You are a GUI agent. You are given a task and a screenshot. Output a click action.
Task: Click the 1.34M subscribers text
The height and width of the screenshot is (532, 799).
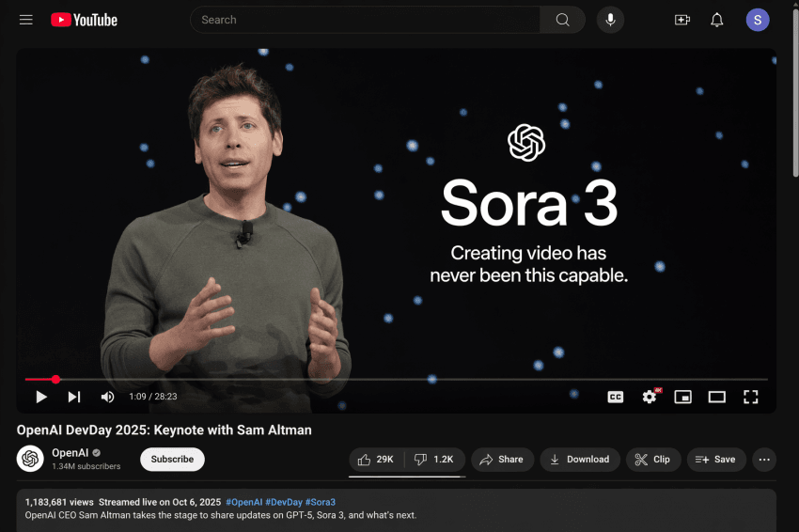pyautogui.click(x=86, y=466)
